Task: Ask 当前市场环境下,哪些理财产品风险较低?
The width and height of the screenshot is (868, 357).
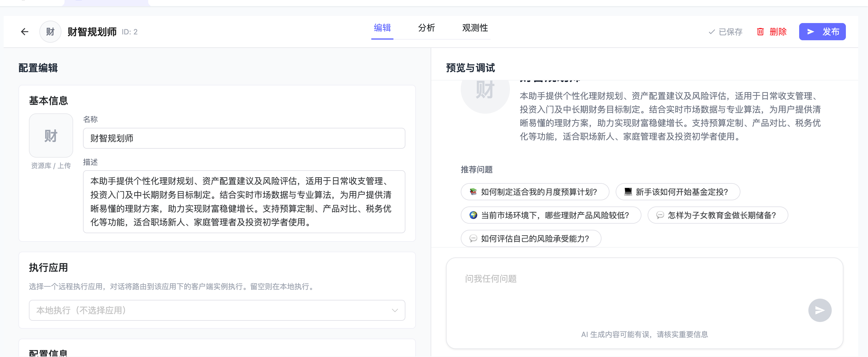Action: coord(550,215)
